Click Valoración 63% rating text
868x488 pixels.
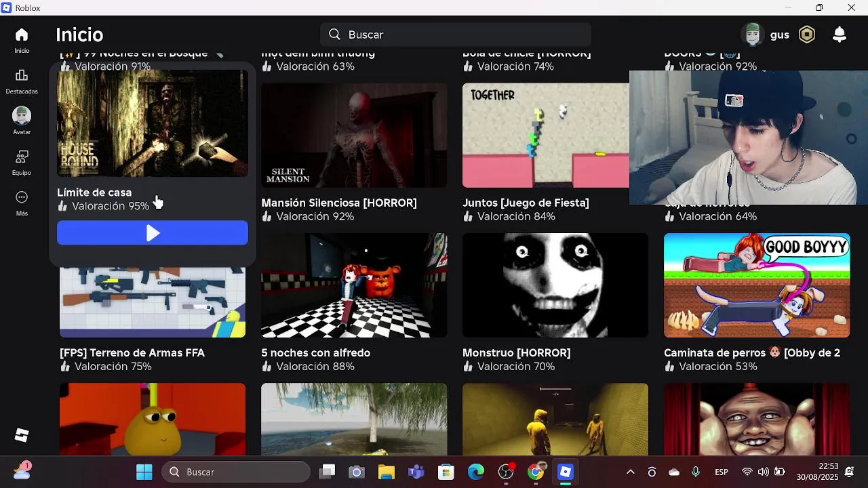(x=315, y=66)
